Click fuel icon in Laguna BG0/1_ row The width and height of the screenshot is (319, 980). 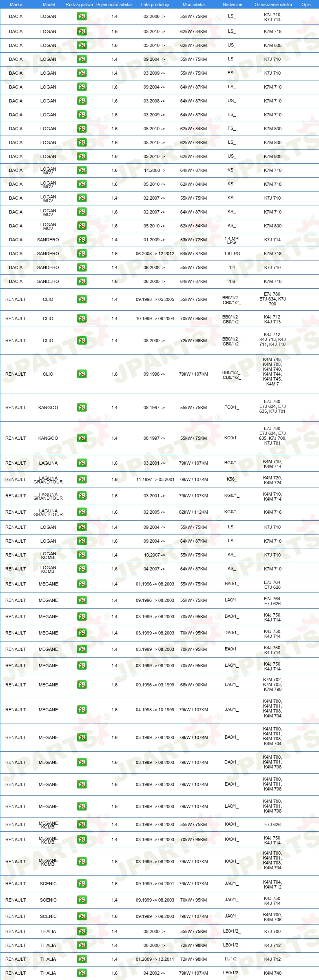click(x=82, y=463)
